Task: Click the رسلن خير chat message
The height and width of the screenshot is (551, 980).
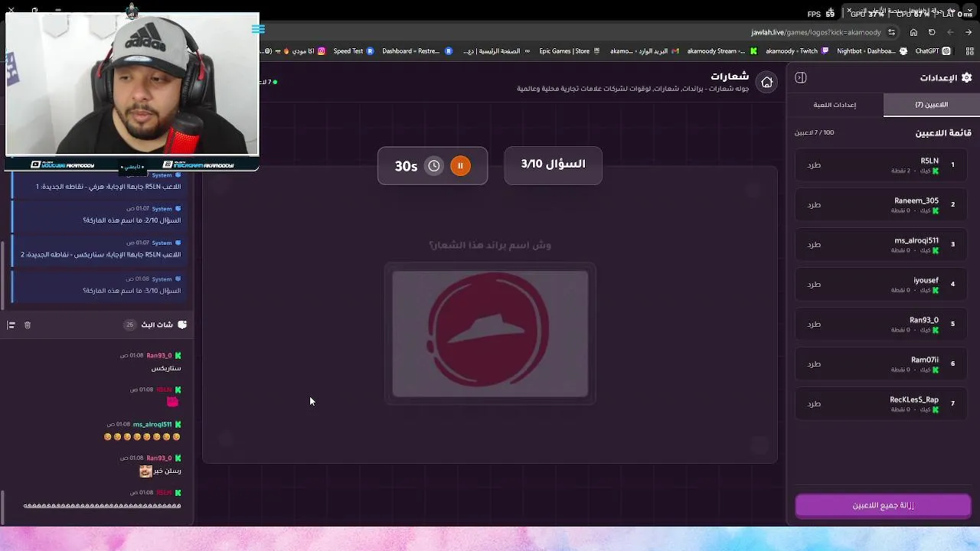Action: pos(160,471)
